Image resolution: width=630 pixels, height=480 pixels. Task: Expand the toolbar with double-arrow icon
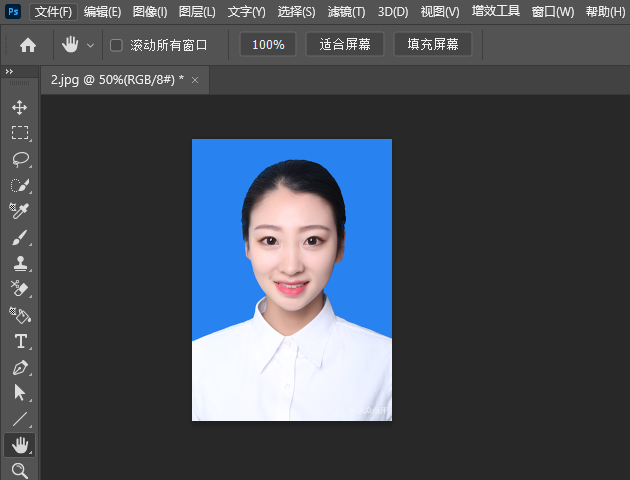pyautogui.click(x=9, y=71)
